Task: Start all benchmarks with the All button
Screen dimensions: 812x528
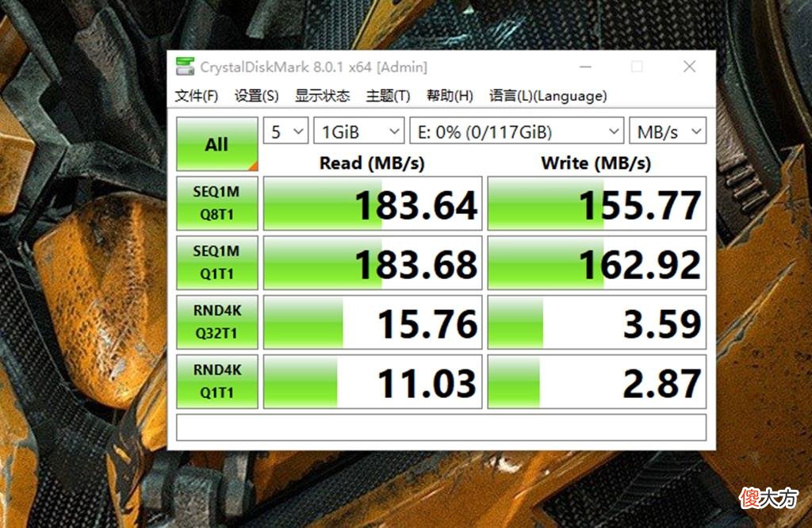Action: 217,144
